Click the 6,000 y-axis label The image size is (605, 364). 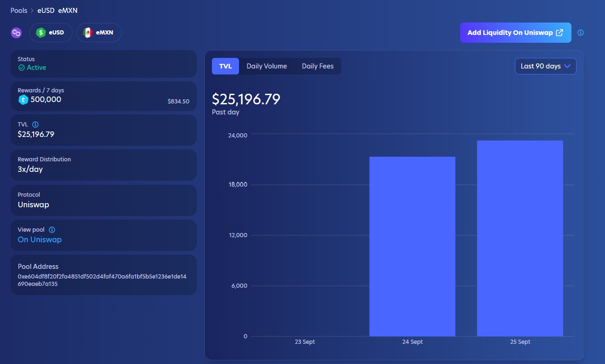pos(239,285)
